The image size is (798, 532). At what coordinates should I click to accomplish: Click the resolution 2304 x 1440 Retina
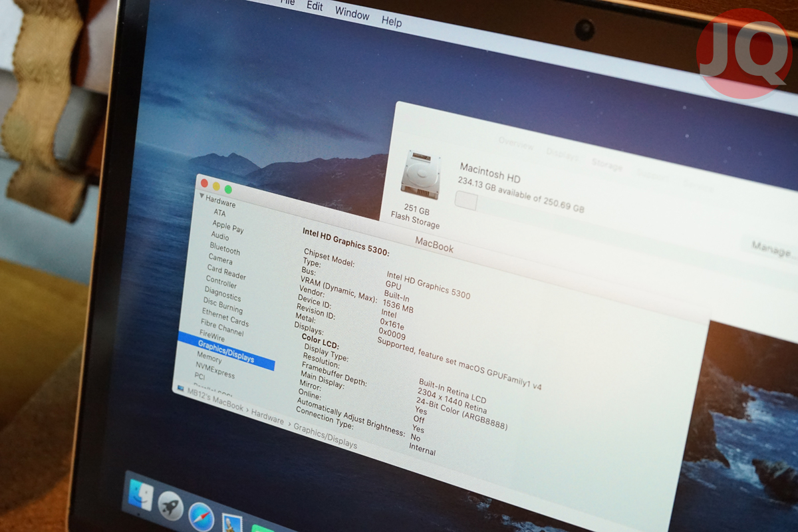click(452, 402)
